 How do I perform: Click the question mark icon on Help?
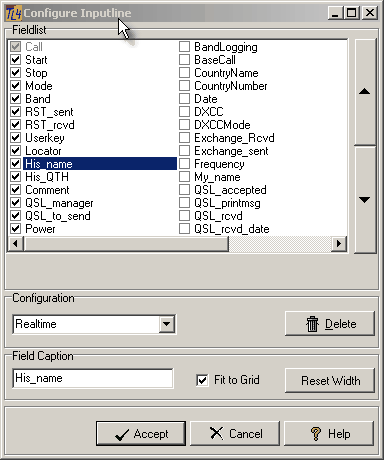pos(316,434)
